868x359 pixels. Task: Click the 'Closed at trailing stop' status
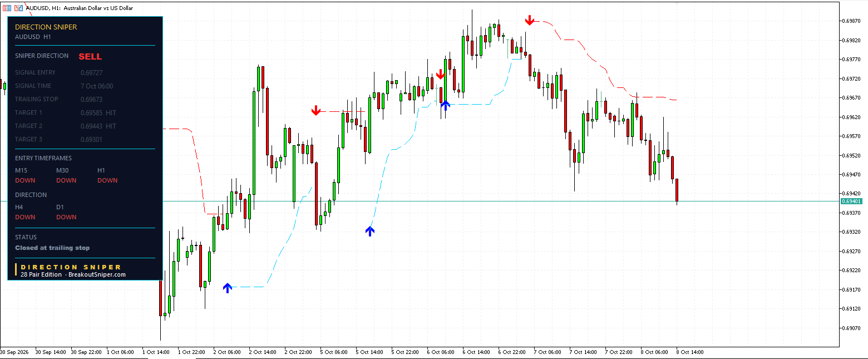52,248
